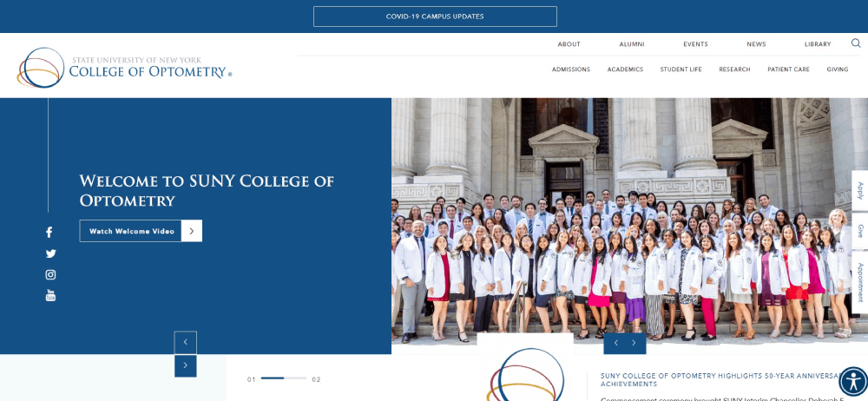Open the Patient Care menu
This screenshot has height=401, width=868.
click(788, 69)
